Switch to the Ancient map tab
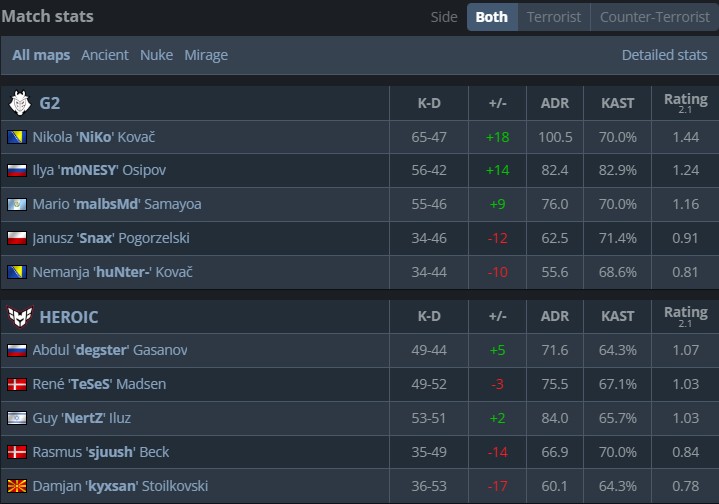Viewport: 719px width, 504px height. 105,55
